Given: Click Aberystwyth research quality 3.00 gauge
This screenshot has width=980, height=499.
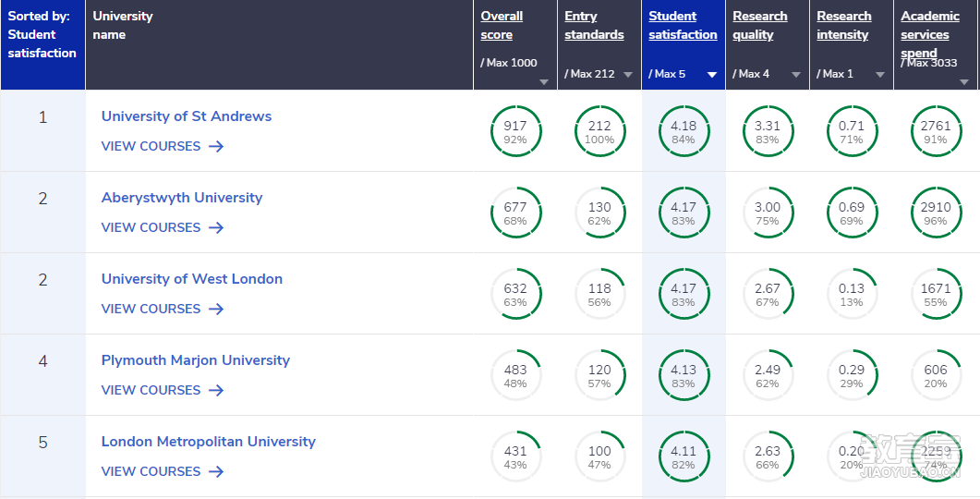Looking at the screenshot, I should point(768,213).
